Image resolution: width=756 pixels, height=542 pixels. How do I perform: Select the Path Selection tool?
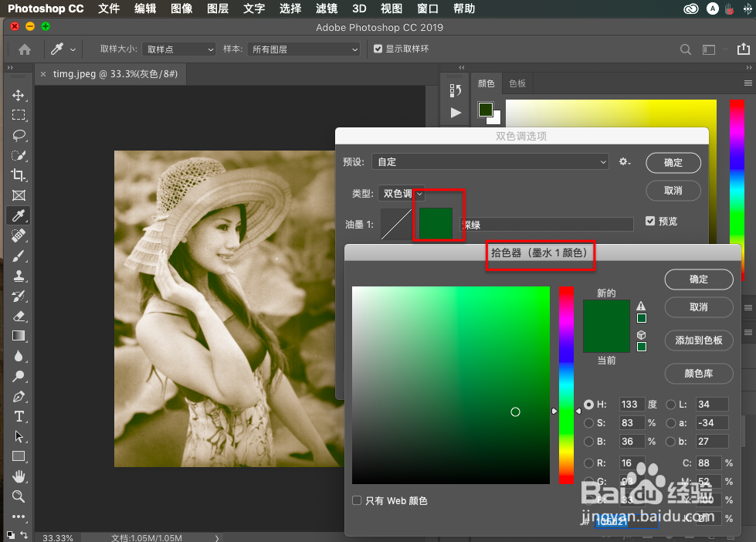[19, 436]
